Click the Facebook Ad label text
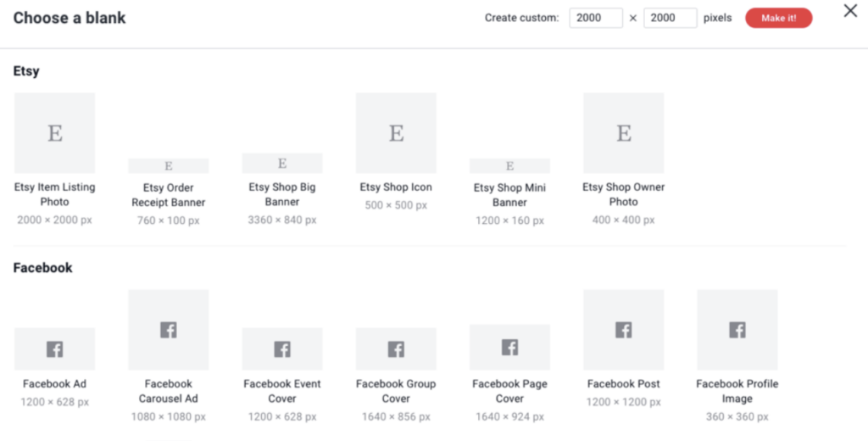Screen dimensions: 868x441 [54, 384]
